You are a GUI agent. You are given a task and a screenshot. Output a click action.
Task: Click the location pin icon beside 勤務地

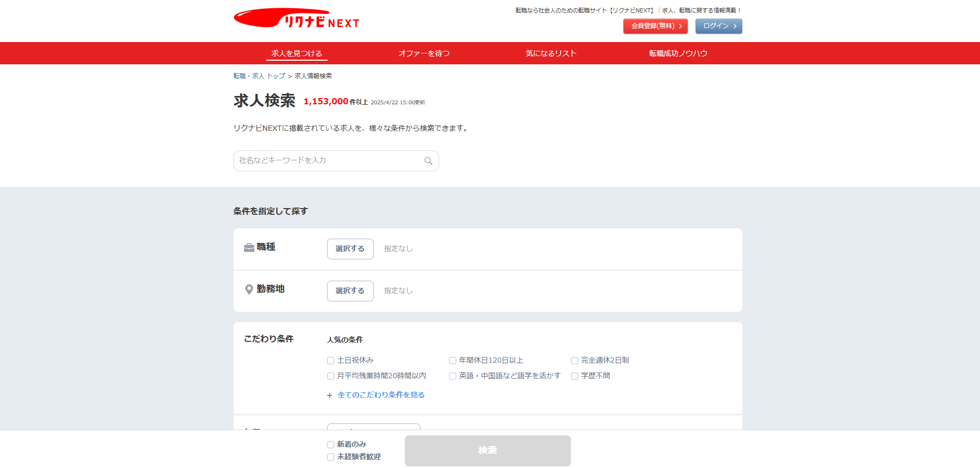click(249, 290)
